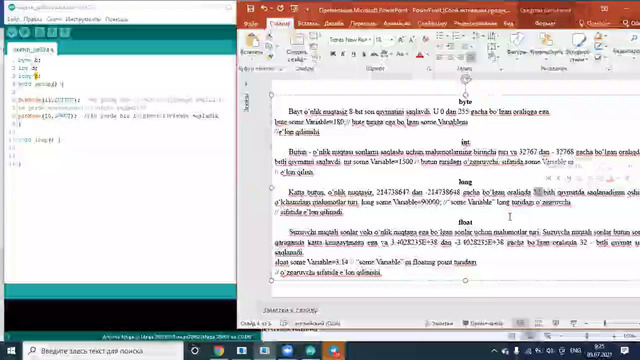Expand the Font group dialog launcher

pyautogui.click(x=429, y=69)
